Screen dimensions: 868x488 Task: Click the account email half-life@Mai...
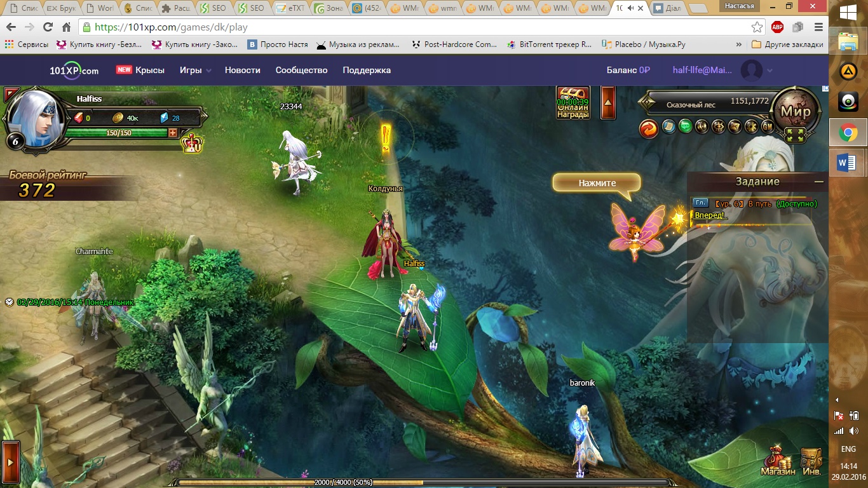click(x=702, y=70)
